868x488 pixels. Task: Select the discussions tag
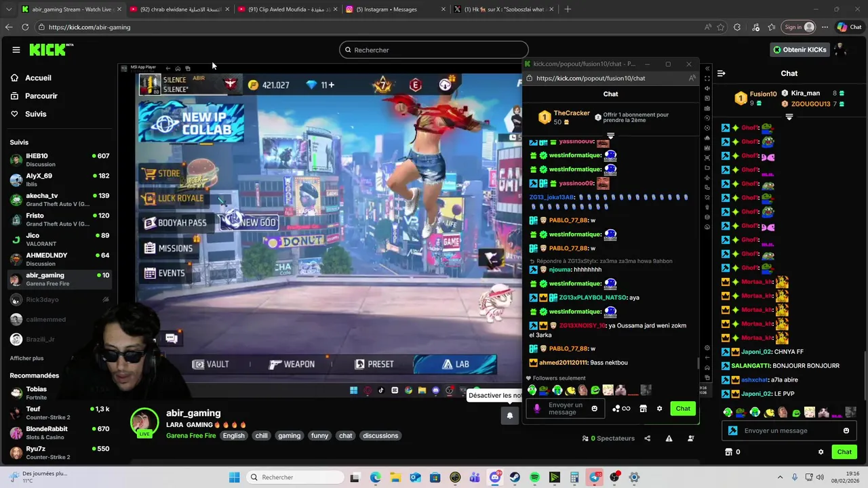[380, 436]
